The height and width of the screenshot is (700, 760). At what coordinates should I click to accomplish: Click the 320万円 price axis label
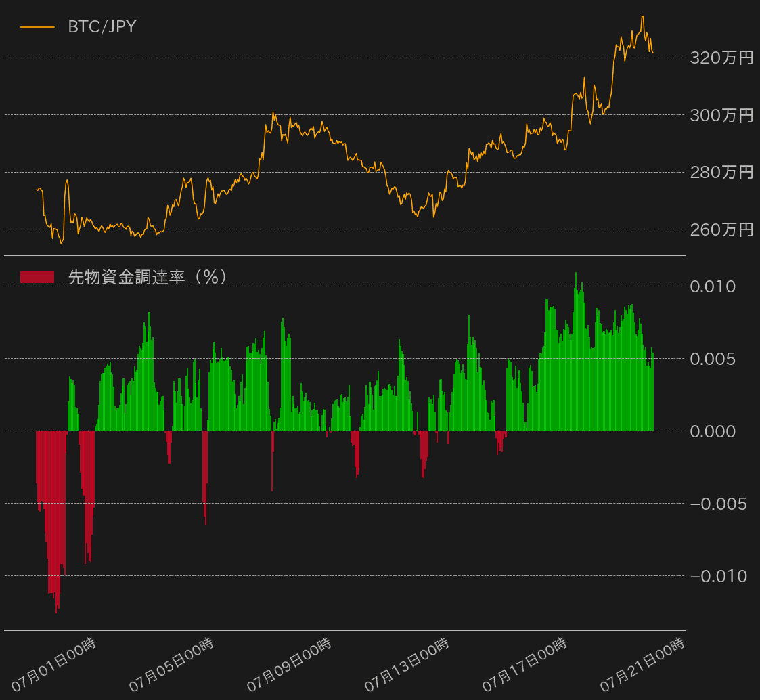point(721,58)
